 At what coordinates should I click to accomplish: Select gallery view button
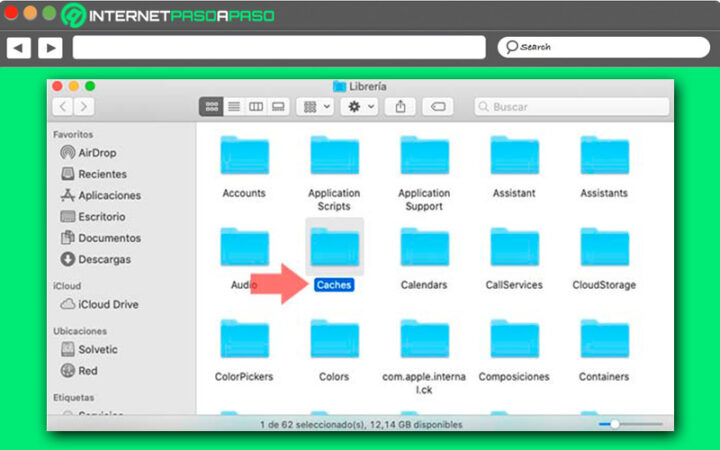click(x=279, y=106)
